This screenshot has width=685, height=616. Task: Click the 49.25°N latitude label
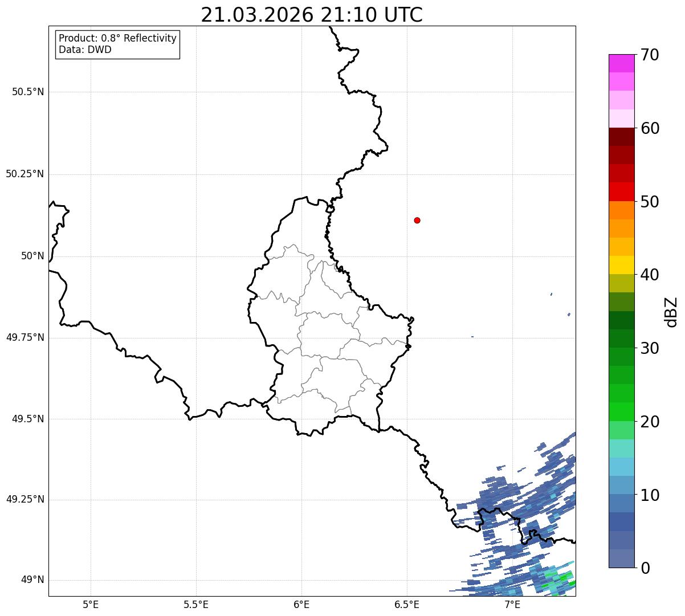[25, 500]
